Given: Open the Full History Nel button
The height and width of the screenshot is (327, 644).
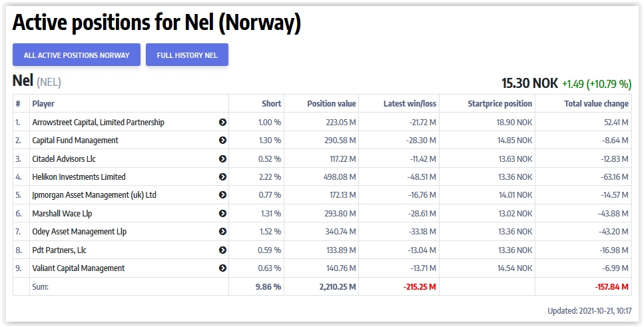Looking at the screenshot, I should pos(187,55).
